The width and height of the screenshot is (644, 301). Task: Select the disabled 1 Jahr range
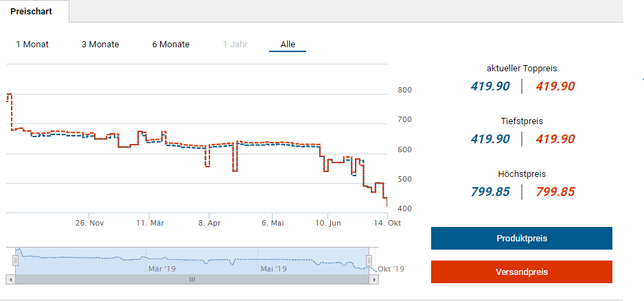point(235,45)
